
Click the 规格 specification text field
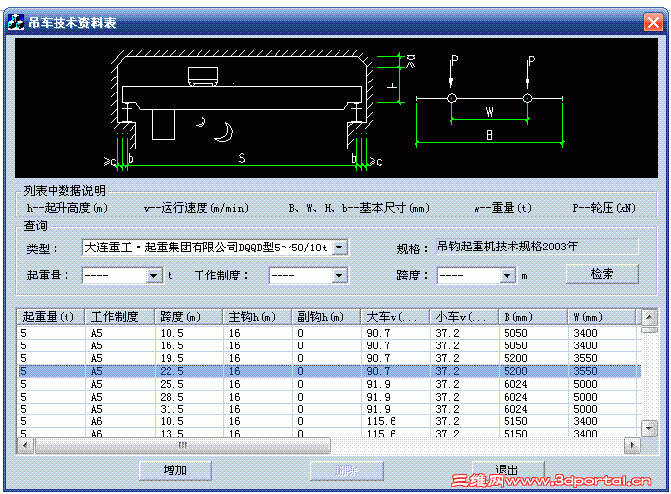coord(537,247)
